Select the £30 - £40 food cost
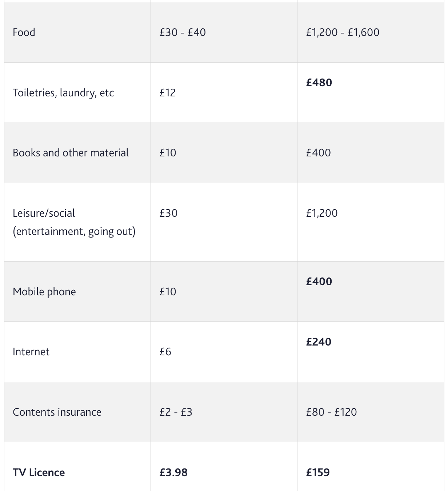 tap(183, 32)
